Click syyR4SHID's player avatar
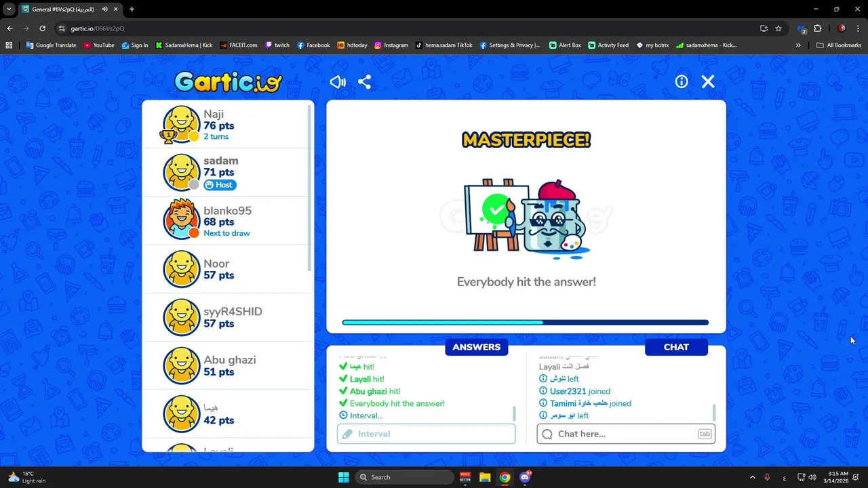This screenshot has height=488, width=868. click(x=181, y=317)
